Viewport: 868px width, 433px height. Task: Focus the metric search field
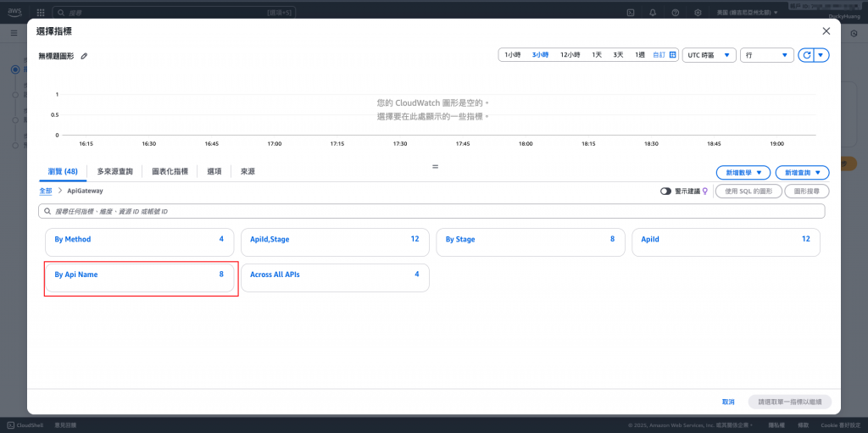coord(431,211)
